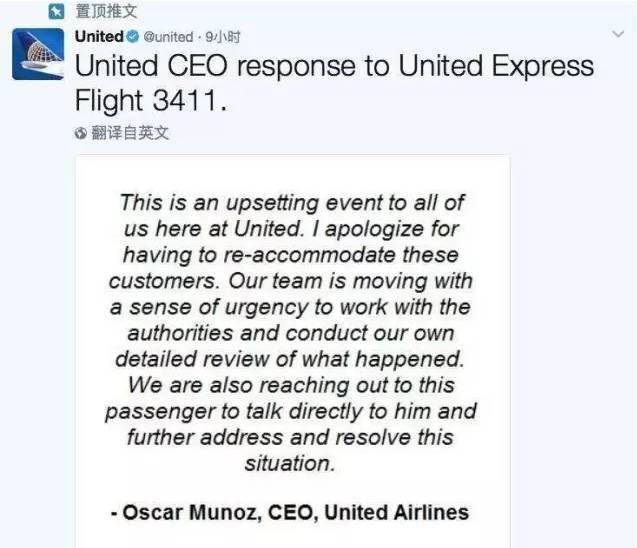Open the 9小时 timestamp link
The image size is (637, 548).
coord(223,37)
